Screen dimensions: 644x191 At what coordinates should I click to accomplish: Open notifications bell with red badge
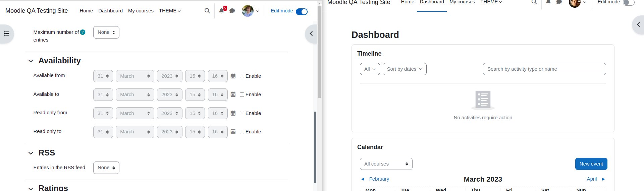pyautogui.click(x=221, y=11)
